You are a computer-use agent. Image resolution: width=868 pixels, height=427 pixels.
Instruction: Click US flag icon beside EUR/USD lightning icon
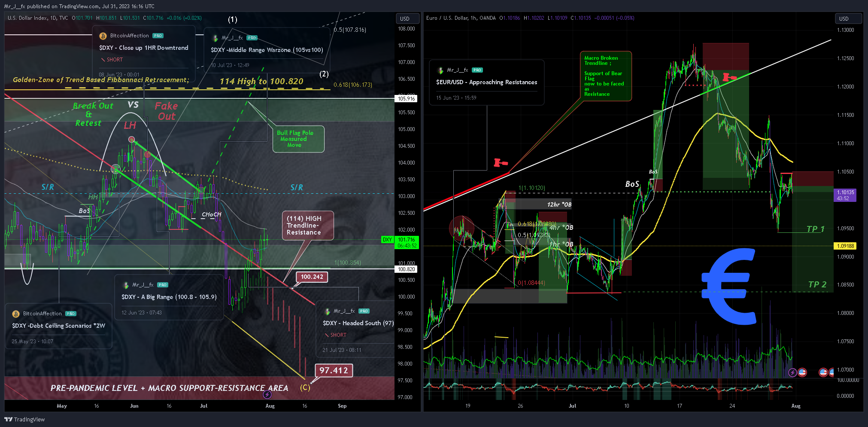[x=802, y=372]
